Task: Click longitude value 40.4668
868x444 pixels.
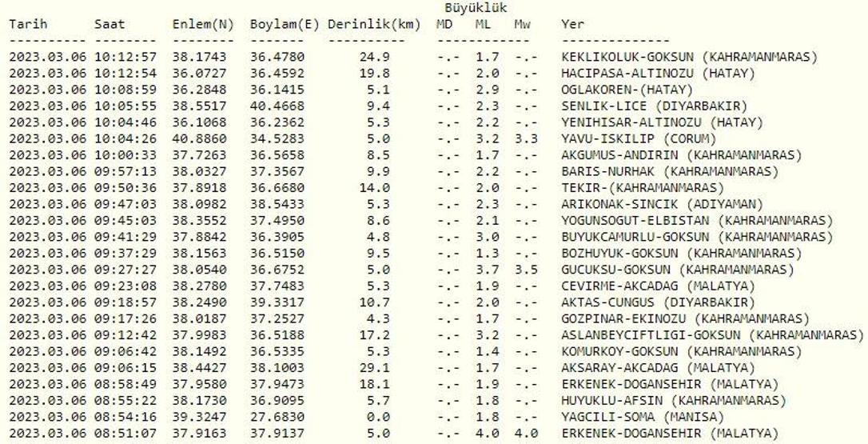Action: click(x=277, y=106)
